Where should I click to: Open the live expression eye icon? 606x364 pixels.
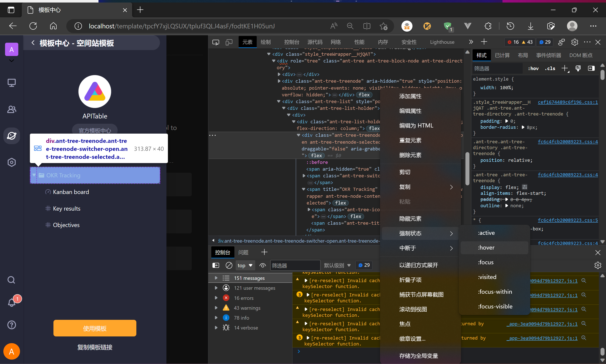point(263,265)
